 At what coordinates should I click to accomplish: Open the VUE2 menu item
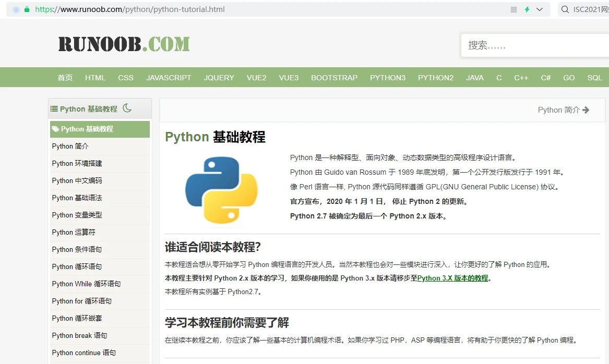pos(256,78)
